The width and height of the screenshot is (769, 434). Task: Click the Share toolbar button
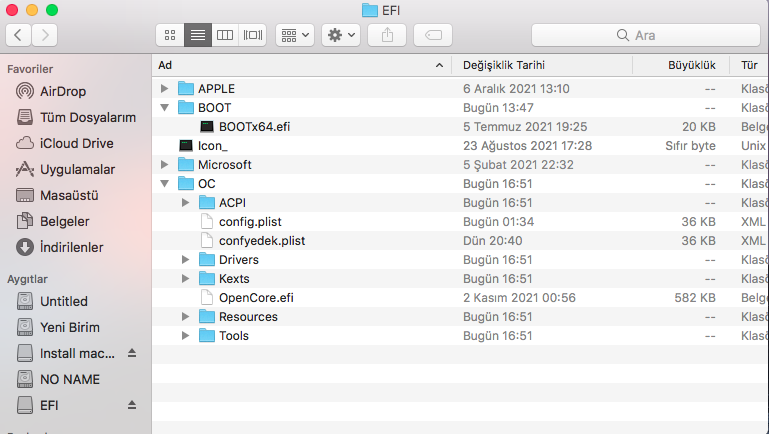click(387, 35)
